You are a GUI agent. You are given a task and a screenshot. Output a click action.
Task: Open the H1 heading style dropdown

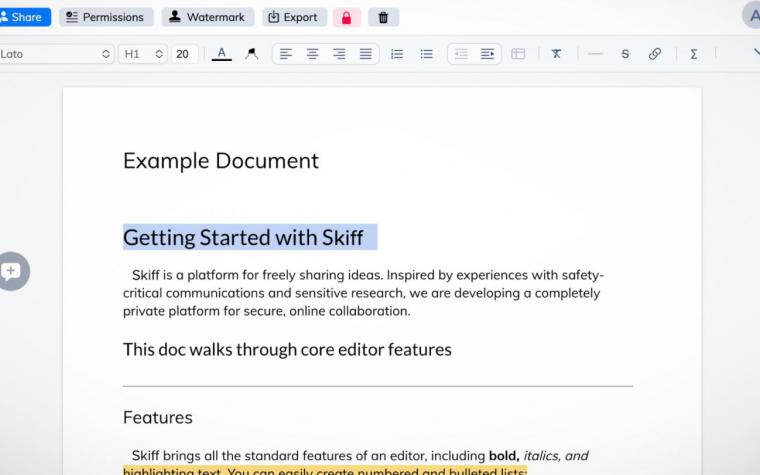click(x=143, y=54)
